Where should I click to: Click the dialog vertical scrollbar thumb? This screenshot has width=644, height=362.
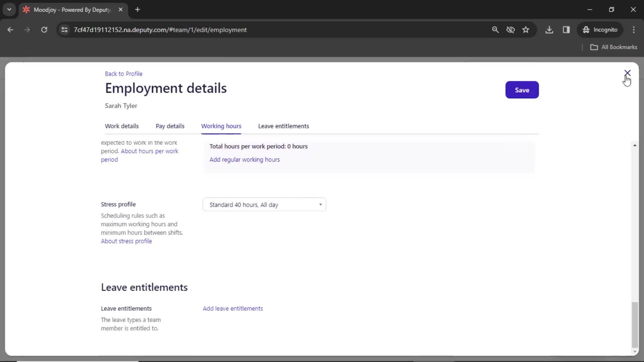click(x=635, y=324)
